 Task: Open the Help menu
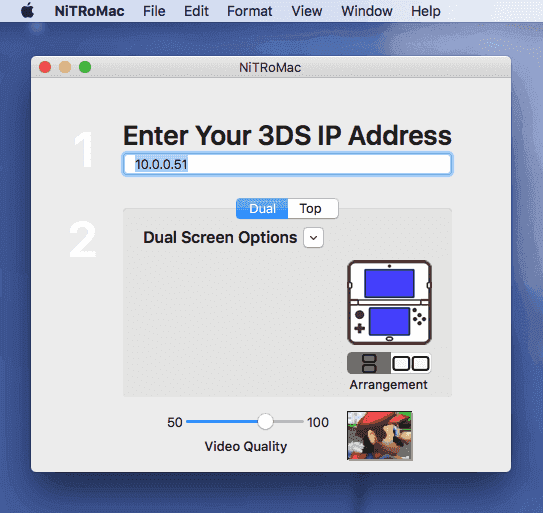click(x=426, y=11)
